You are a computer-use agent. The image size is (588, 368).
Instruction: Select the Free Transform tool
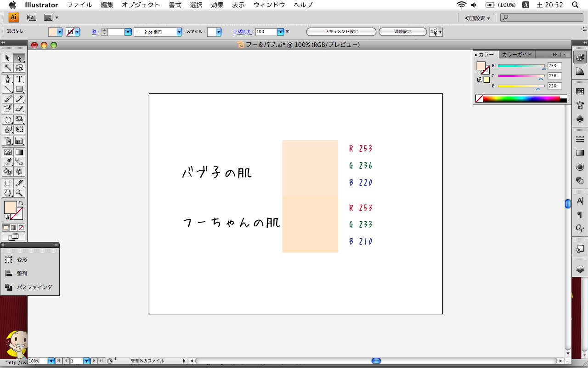pyautogui.click(x=19, y=129)
